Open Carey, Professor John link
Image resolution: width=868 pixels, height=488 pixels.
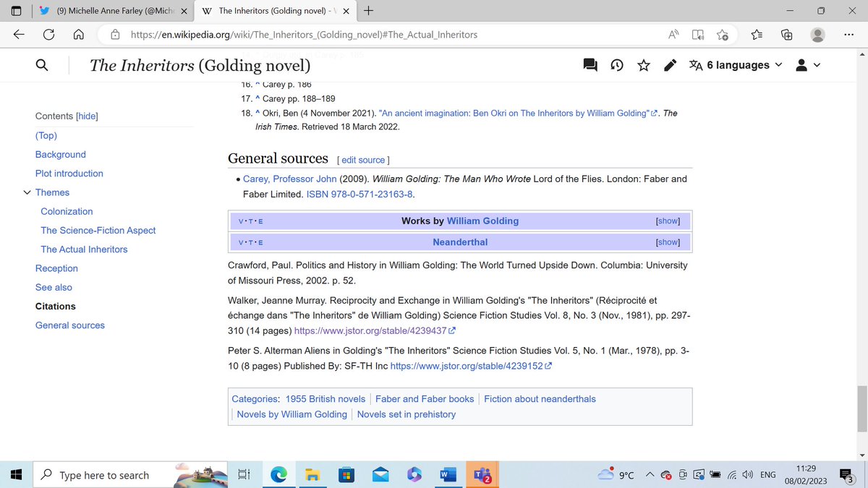[x=290, y=179]
